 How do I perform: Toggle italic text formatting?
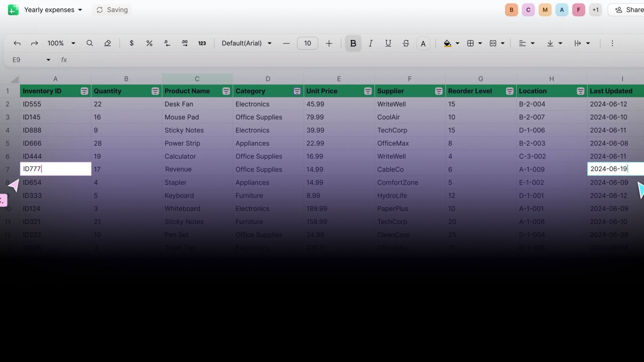(x=370, y=43)
